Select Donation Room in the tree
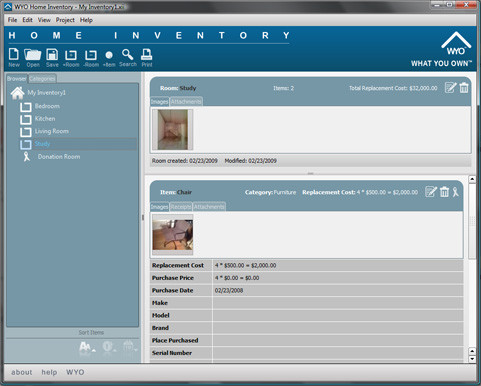 pyautogui.click(x=59, y=157)
